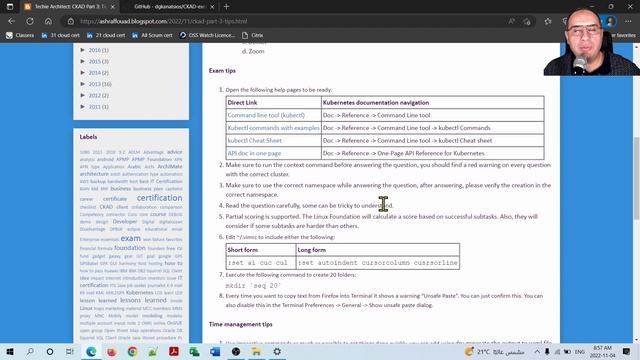
Task: Open the Citrix bookmark
Action: tap(253, 35)
